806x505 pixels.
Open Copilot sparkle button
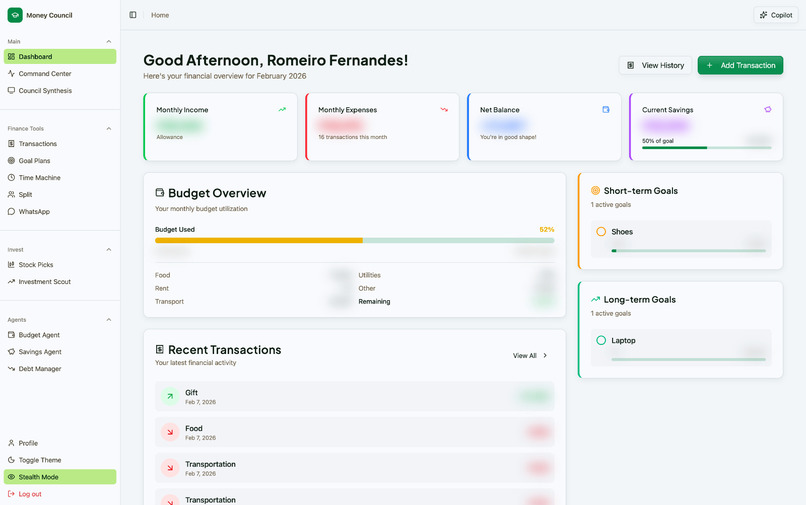tap(776, 15)
